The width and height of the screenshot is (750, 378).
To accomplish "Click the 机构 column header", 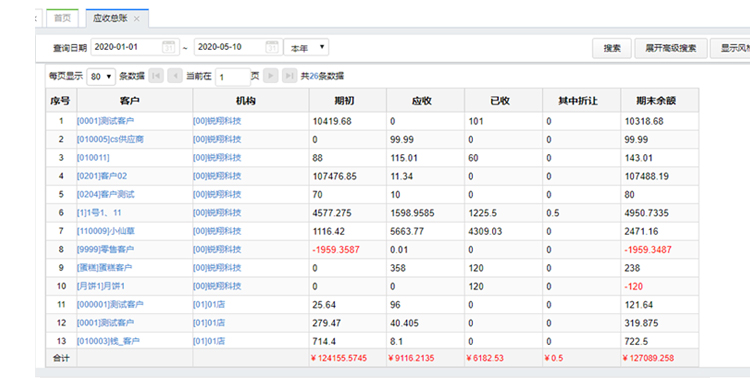I will (251, 100).
